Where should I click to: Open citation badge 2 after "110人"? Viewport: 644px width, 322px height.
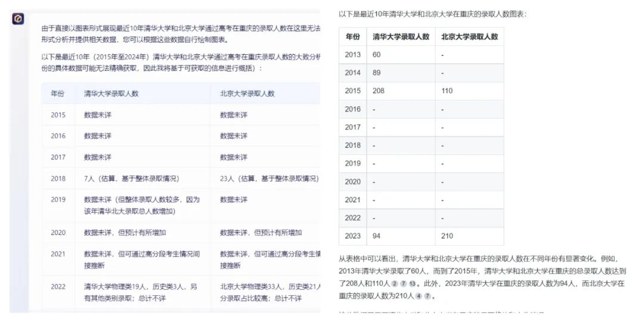[x=395, y=283]
